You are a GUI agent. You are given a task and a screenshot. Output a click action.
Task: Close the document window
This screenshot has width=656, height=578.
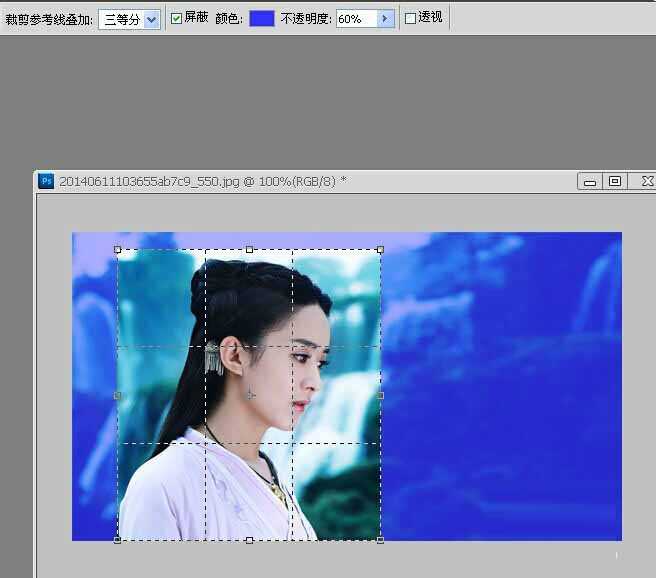647,181
